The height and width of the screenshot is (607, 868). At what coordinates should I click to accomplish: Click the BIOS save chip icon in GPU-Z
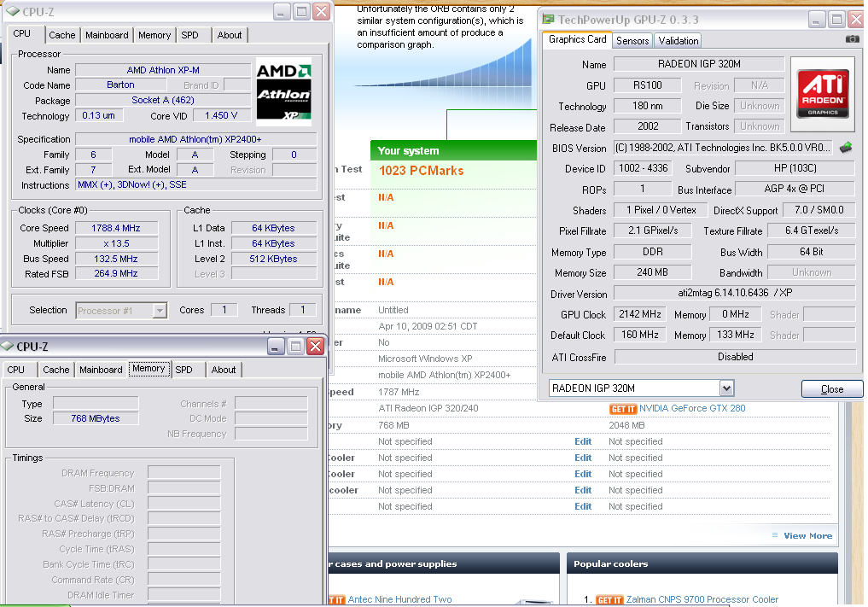[x=846, y=148]
